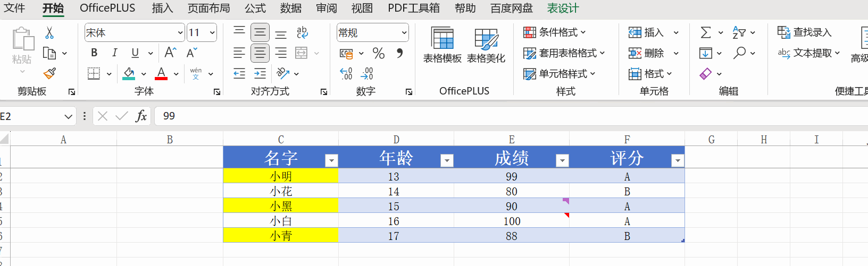
Task: Click the percent style icon
Action: 378,53
